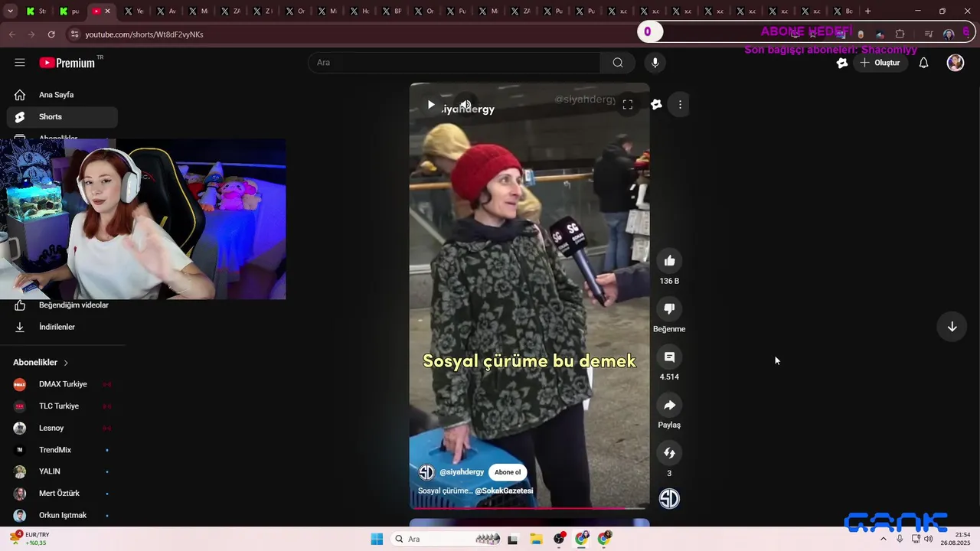Open Chrome tab search dropdown
This screenshot has width=980, height=551.
click(10, 11)
